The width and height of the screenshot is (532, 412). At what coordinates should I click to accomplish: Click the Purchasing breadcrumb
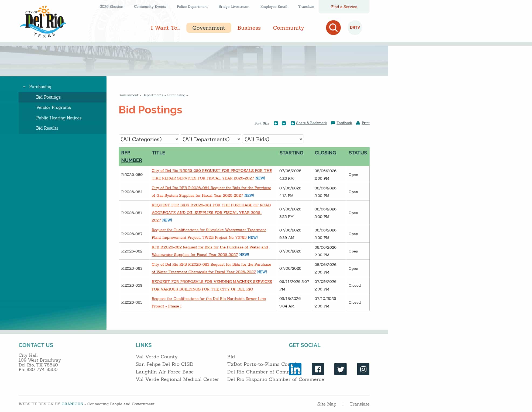click(x=176, y=95)
